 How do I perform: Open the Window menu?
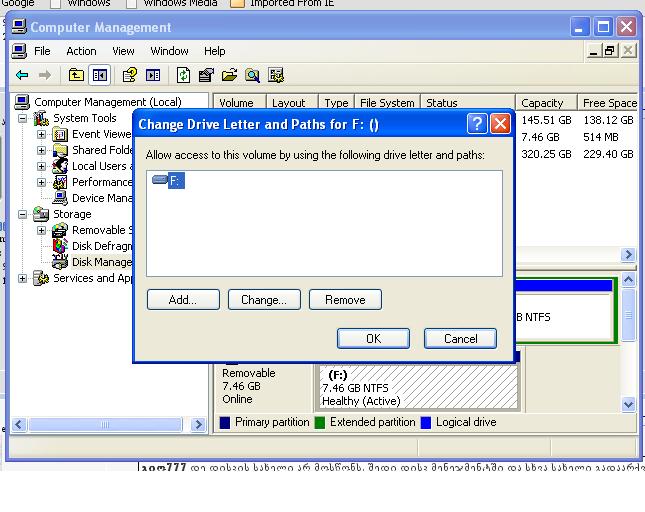point(169,51)
